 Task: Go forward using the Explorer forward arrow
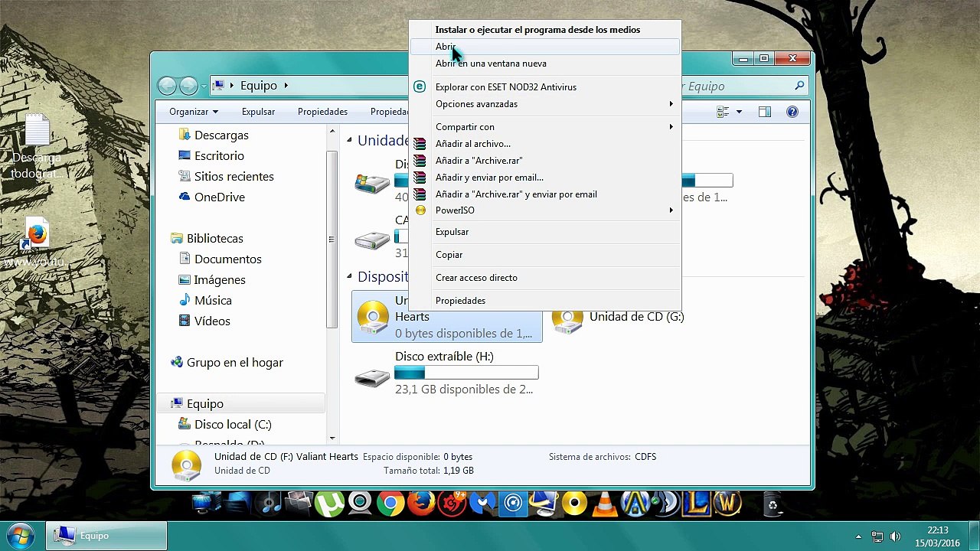188,86
